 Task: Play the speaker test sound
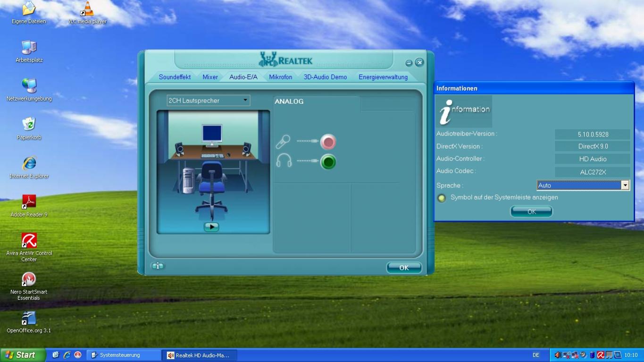[211, 227]
